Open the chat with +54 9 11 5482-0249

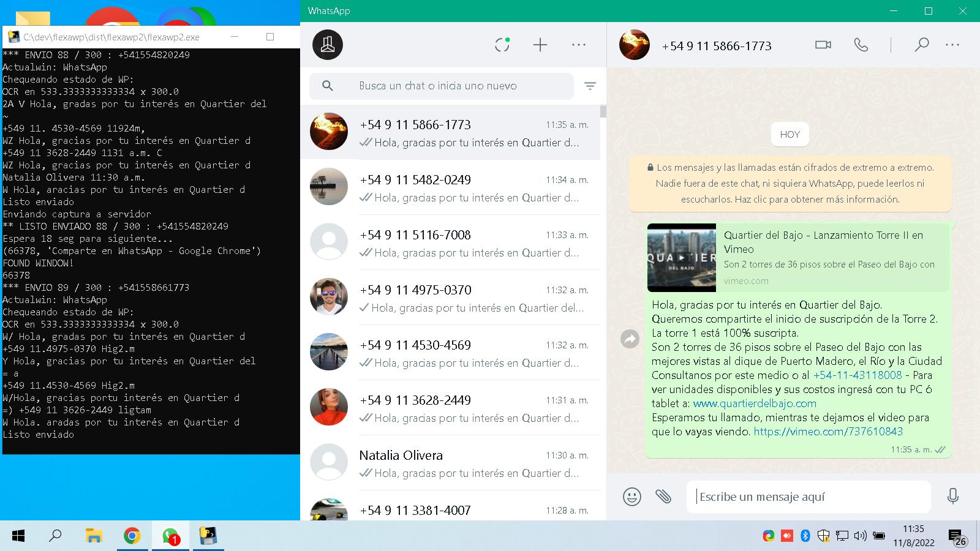click(x=450, y=187)
